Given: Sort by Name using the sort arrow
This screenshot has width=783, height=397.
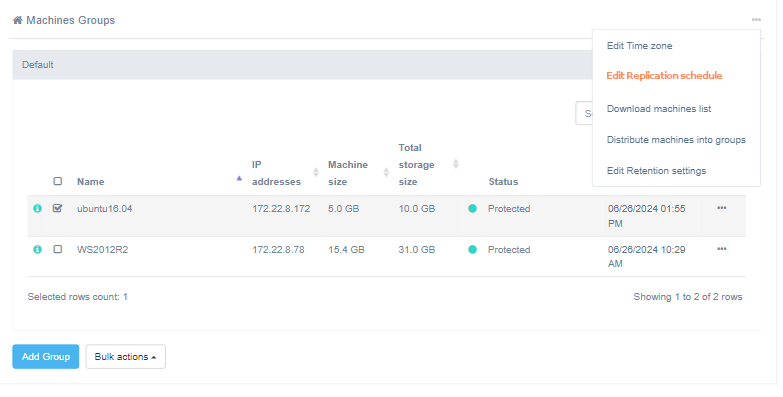Looking at the screenshot, I should [x=239, y=178].
